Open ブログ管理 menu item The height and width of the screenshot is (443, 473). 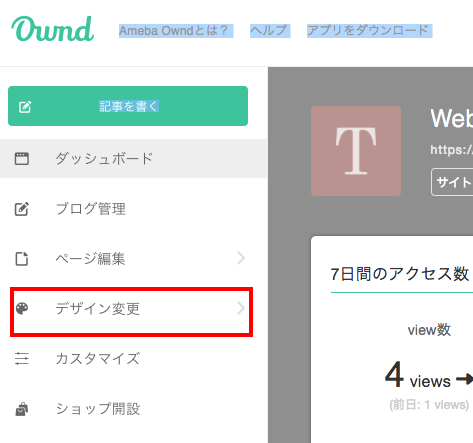coord(133,209)
